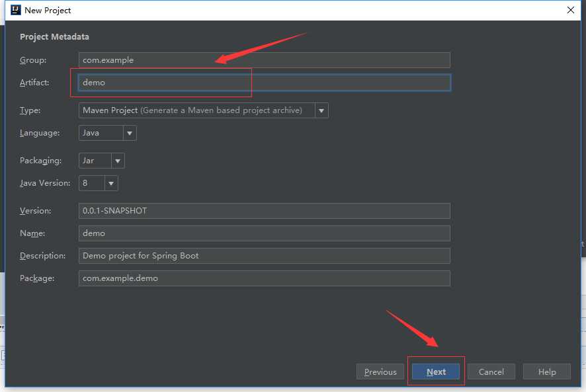Open Help for this dialog
586x392 pixels.
point(547,372)
